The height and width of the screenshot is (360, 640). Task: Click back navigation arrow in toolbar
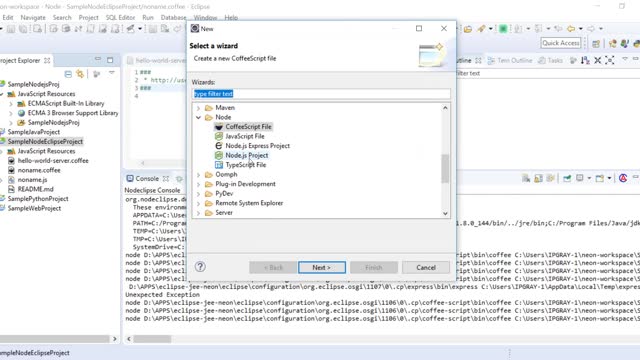click(571, 29)
